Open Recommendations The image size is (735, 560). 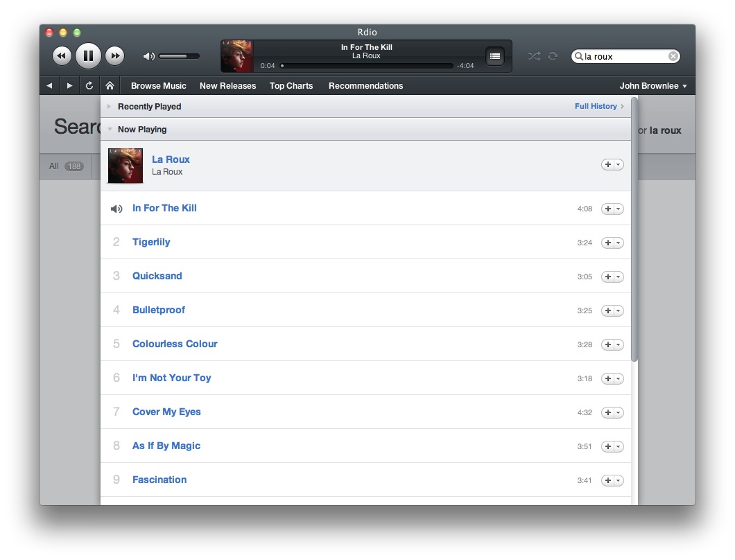[x=365, y=86]
